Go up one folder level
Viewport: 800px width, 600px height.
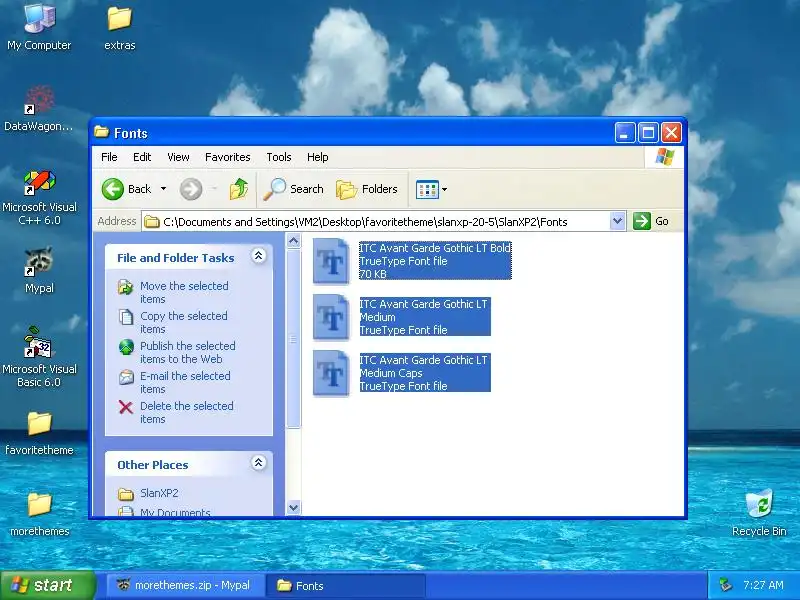(239, 189)
